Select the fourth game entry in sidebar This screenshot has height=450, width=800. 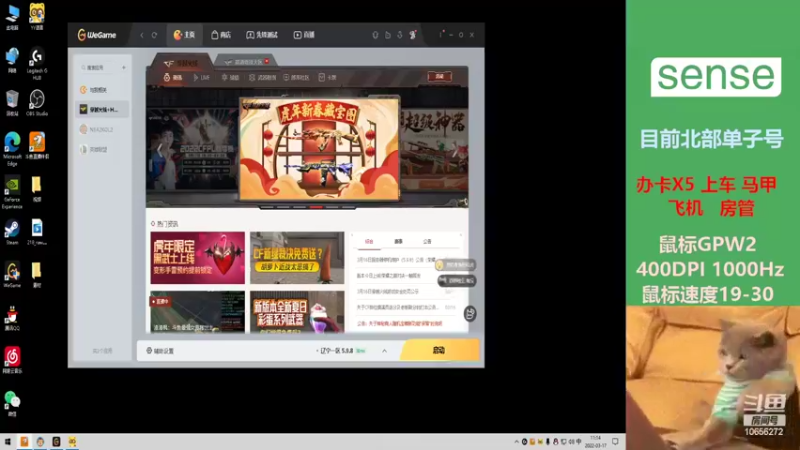click(x=102, y=149)
